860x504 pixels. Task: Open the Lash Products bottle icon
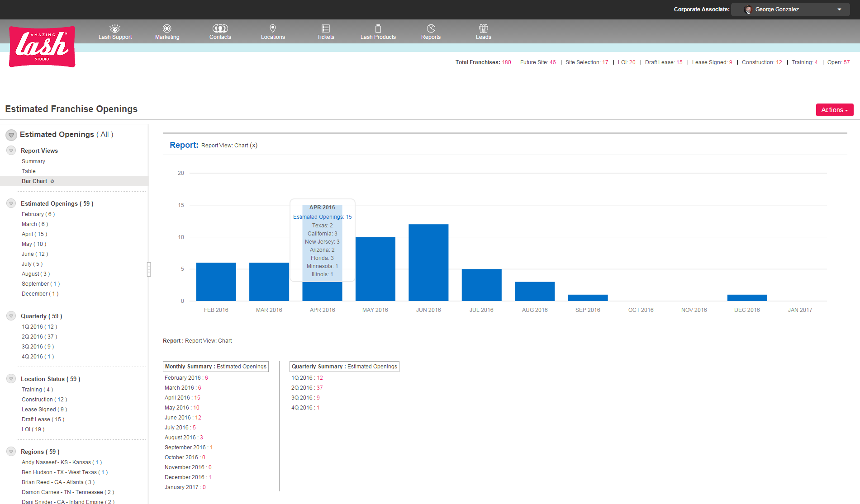(378, 28)
